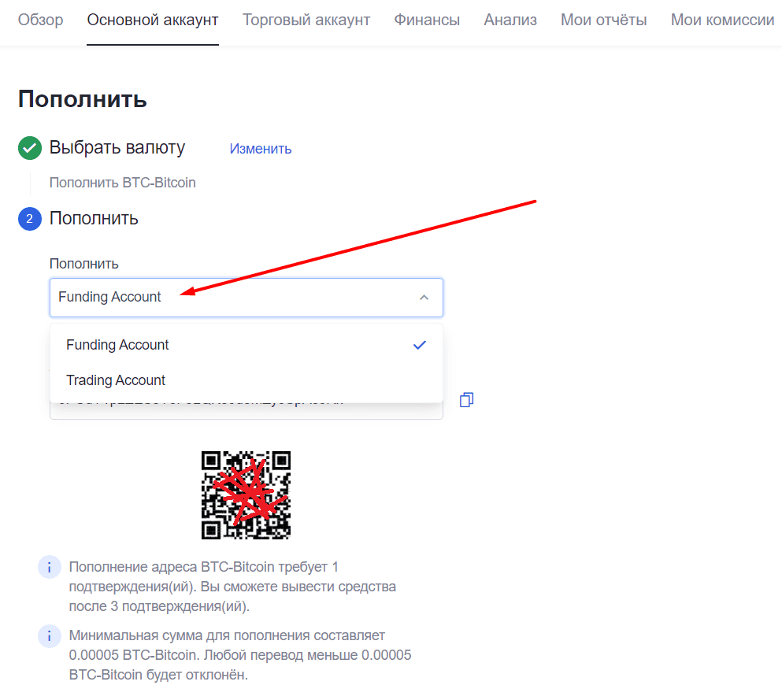The width and height of the screenshot is (782, 700).
Task: Open the Финансы tab
Action: click(427, 20)
